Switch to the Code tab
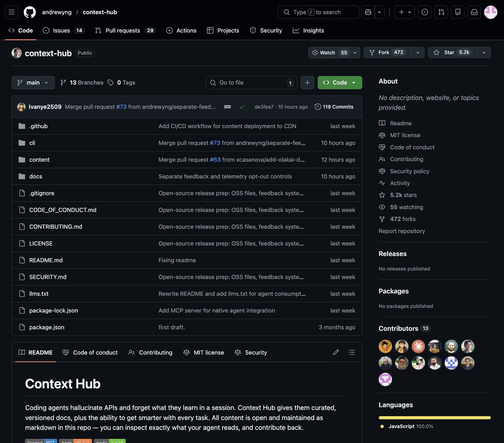 pos(21,30)
